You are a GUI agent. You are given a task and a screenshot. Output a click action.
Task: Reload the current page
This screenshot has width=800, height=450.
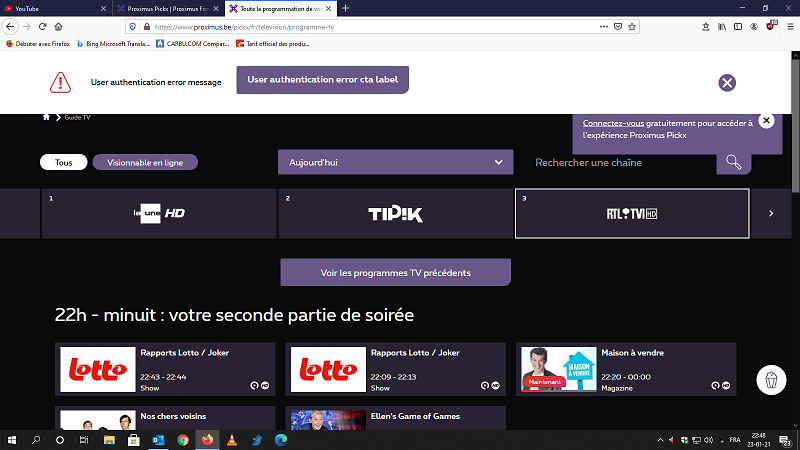[x=42, y=27]
